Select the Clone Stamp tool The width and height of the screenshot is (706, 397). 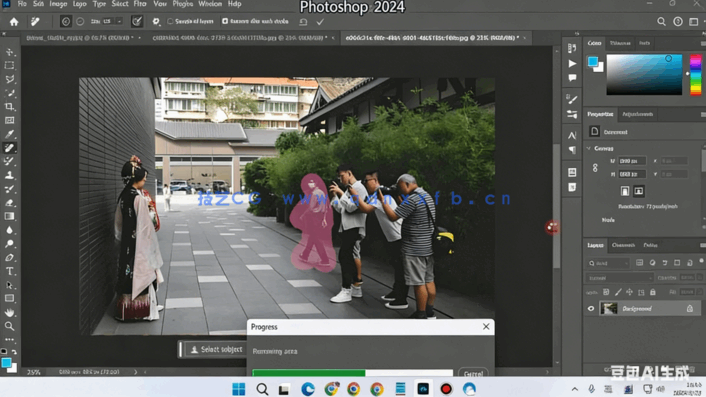click(x=9, y=175)
